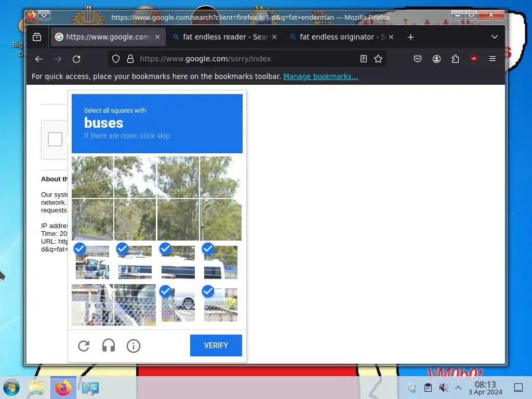Open the clipboard tray icon
532x399 pixels.
(x=428, y=388)
